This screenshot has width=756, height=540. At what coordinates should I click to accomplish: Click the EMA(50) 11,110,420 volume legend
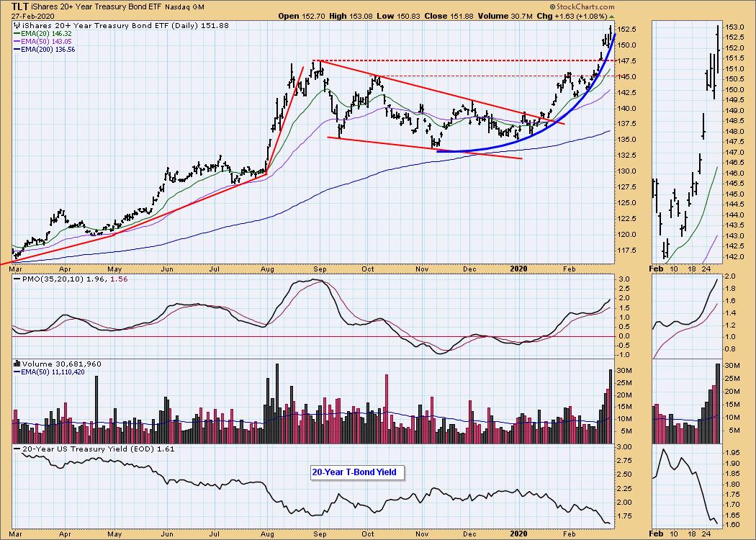coord(49,372)
